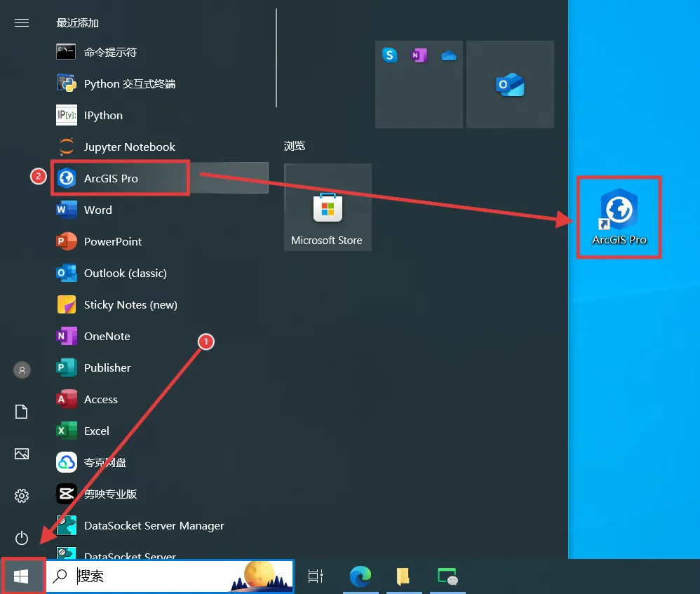This screenshot has width=700, height=594.
Task: Launch Jupyter Notebook from the app list
Action: pyautogui.click(x=161, y=147)
